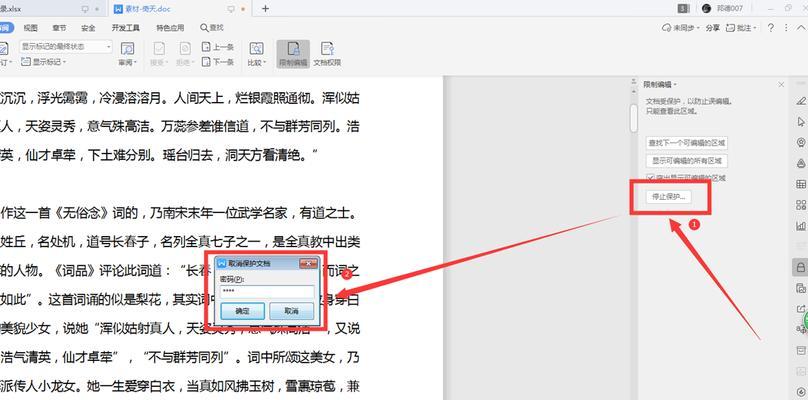This screenshot has height=400, width=808.
Task: Click the 分享 share button
Action: coord(712,28)
